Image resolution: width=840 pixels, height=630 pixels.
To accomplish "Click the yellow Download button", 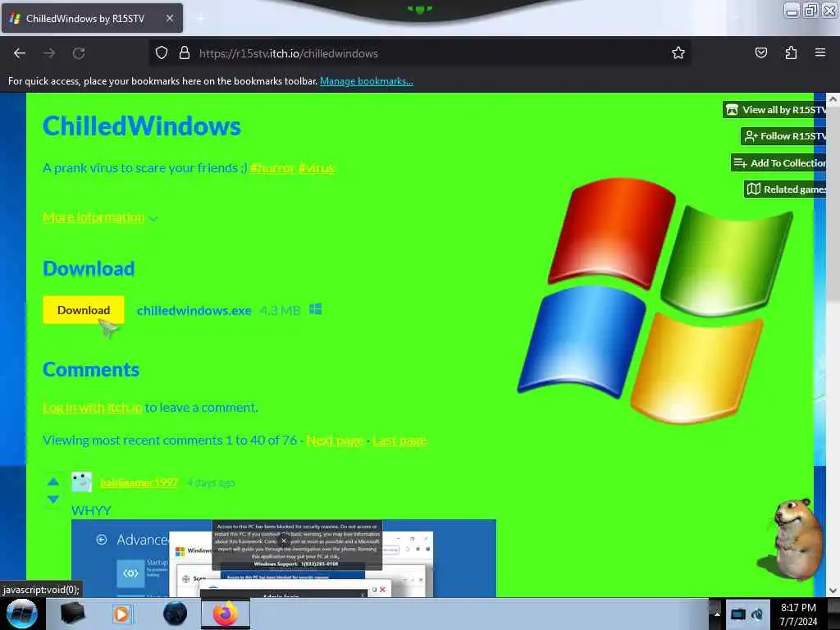I will (x=84, y=310).
